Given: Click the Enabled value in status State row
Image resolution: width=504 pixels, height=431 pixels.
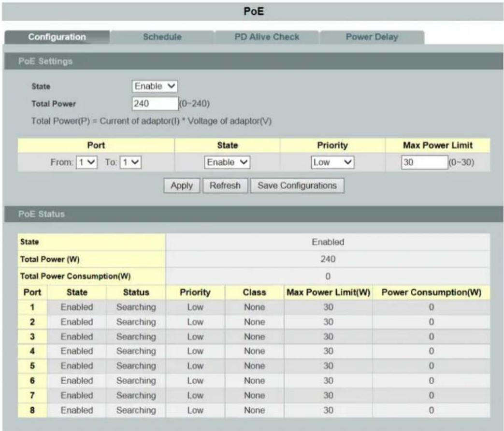Looking at the screenshot, I should coord(328,242).
